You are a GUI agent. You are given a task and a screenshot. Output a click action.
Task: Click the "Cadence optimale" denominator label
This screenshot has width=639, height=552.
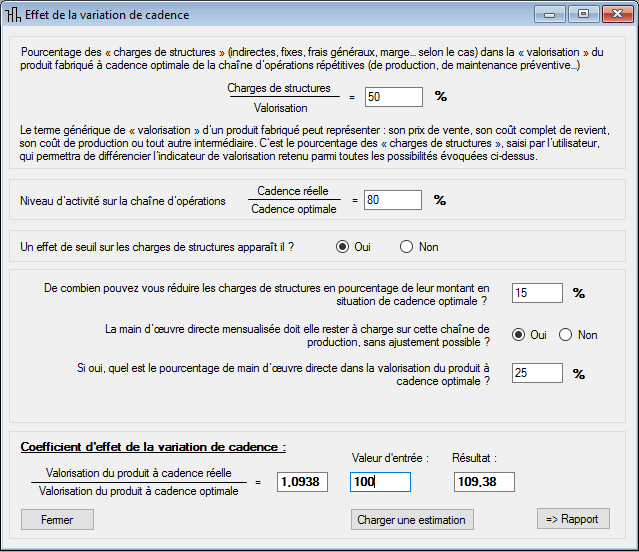coord(294,209)
